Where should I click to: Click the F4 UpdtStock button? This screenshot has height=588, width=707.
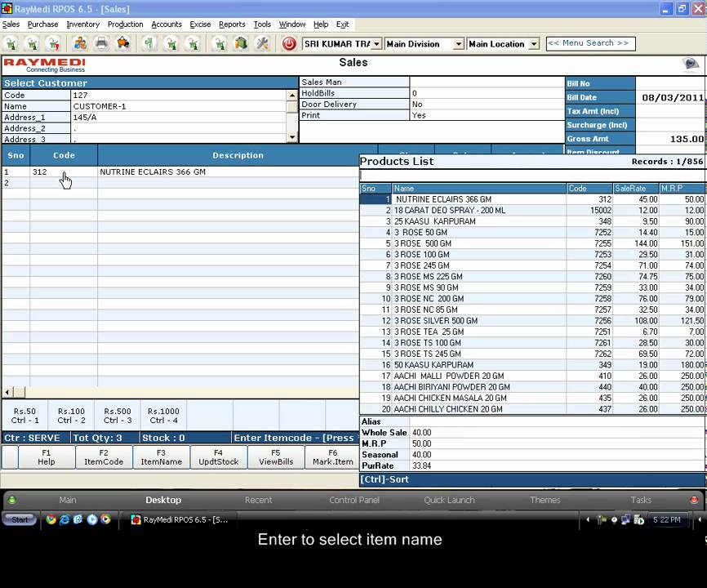point(219,457)
